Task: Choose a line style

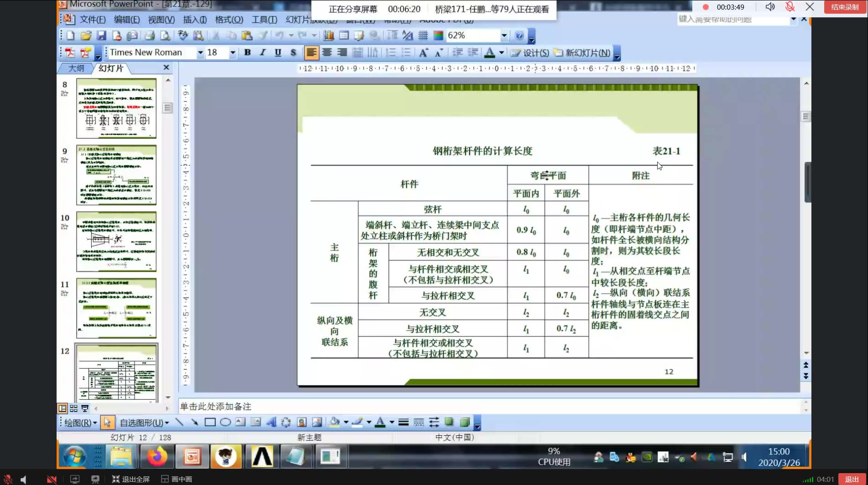Action: 403,422
